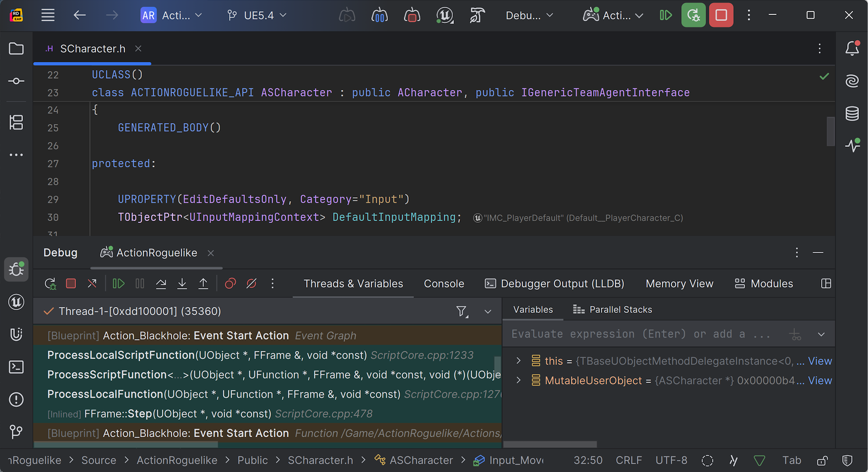This screenshot has height=472, width=868.
Task: Open View Breakpoints red circles icon
Action: (x=230, y=284)
